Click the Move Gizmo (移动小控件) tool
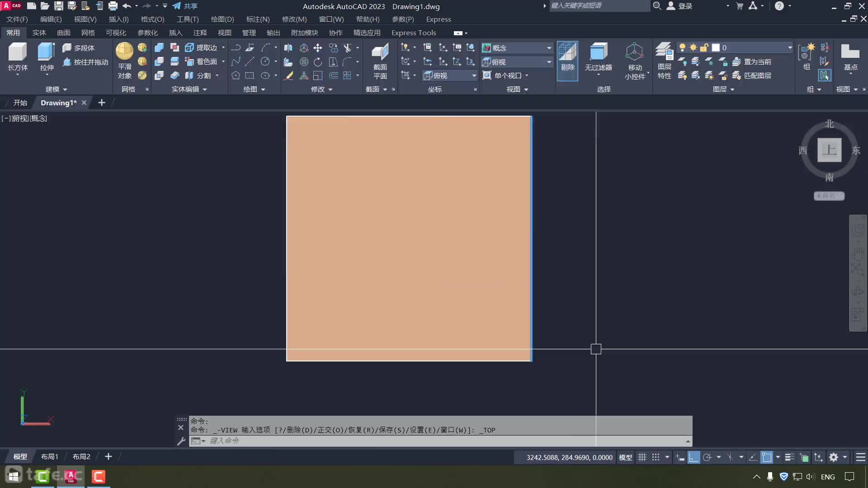 click(x=635, y=61)
